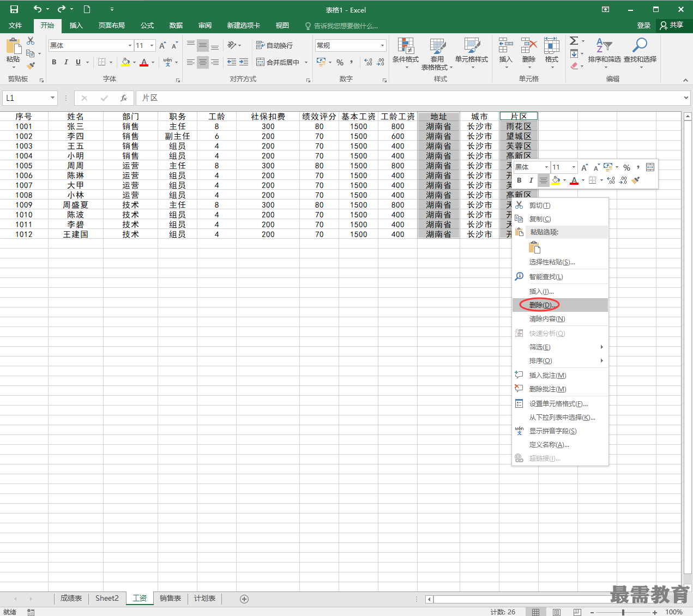Image resolution: width=693 pixels, height=616 pixels.
Task: Choose Paste Special (选择性粘贴) in the menu
Action: pyautogui.click(x=561, y=262)
